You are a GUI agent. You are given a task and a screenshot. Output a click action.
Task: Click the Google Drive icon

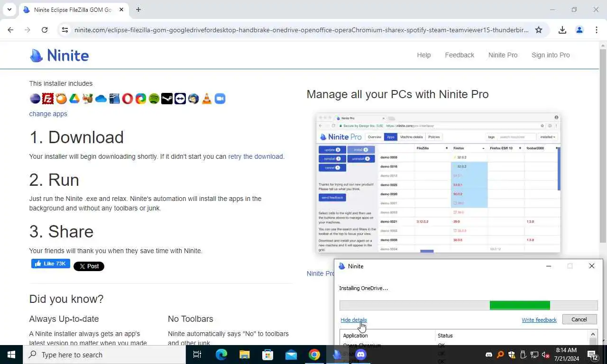point(74,99)
